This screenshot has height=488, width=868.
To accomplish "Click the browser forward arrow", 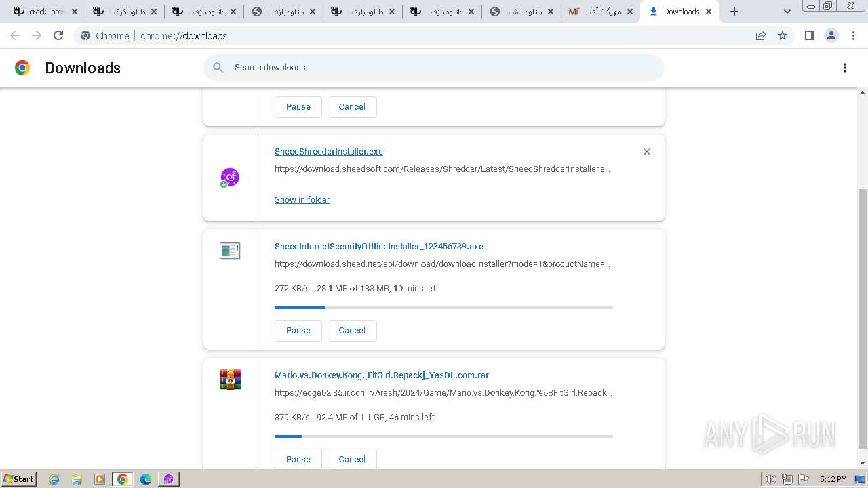I will pyautogui.click(x=37, y=35).
